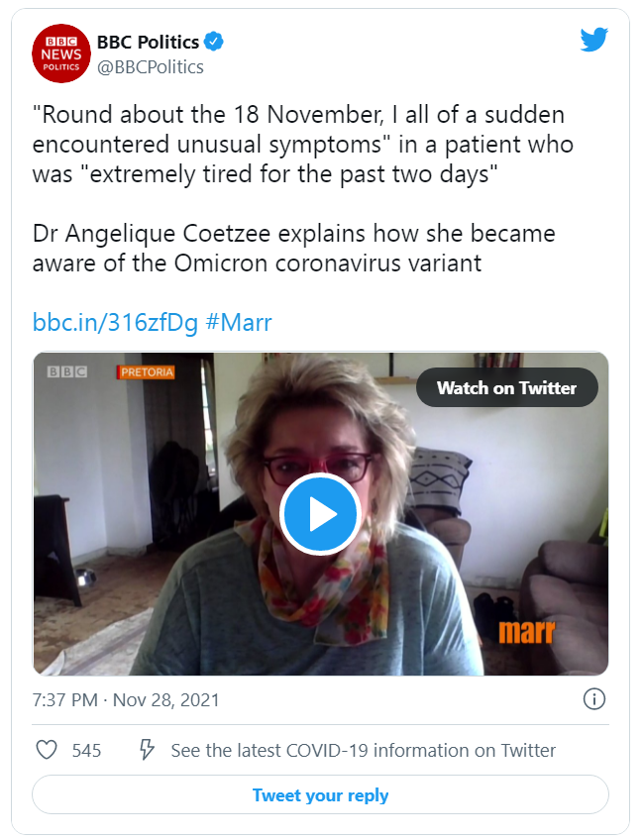Click the info icon beside the timestamp
Screen dimensions: 643x840
click(594, 699)
